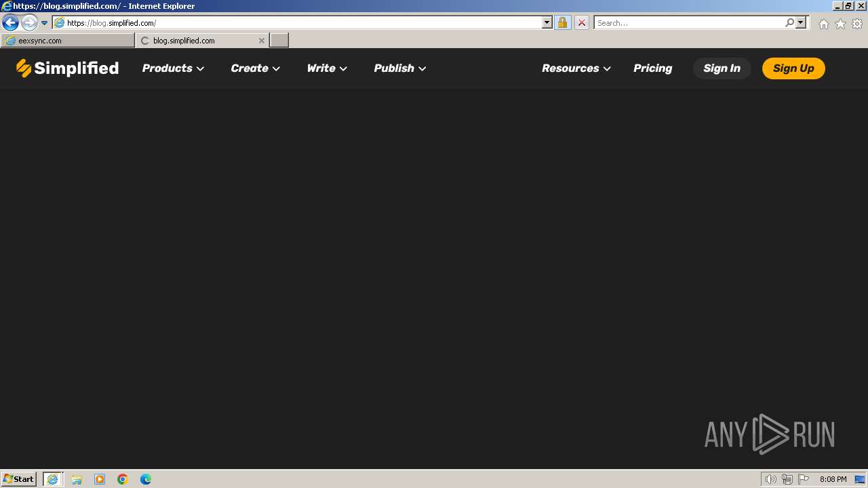The width and height of the screenshot is (868, 488).
Task: Launch Microsoft Edge from the taskbar
Action: pyautogui.click(x=146, y=479)
